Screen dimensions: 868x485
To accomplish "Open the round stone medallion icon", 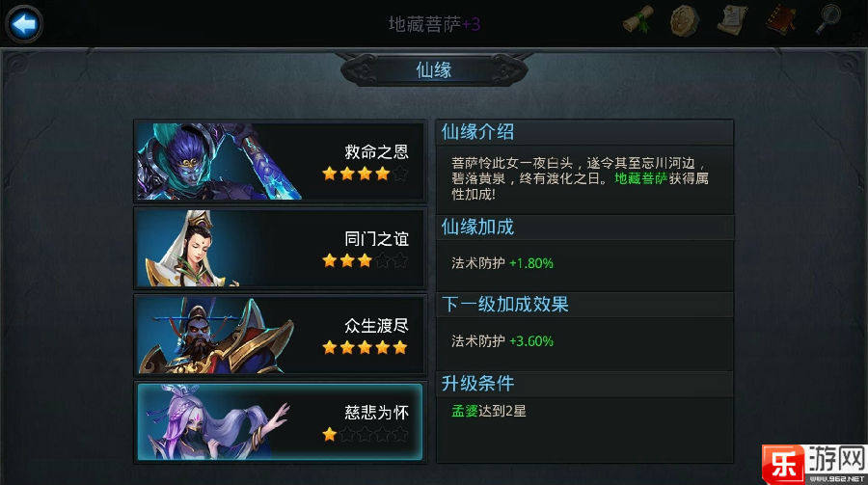I will [x=685, y=20].
